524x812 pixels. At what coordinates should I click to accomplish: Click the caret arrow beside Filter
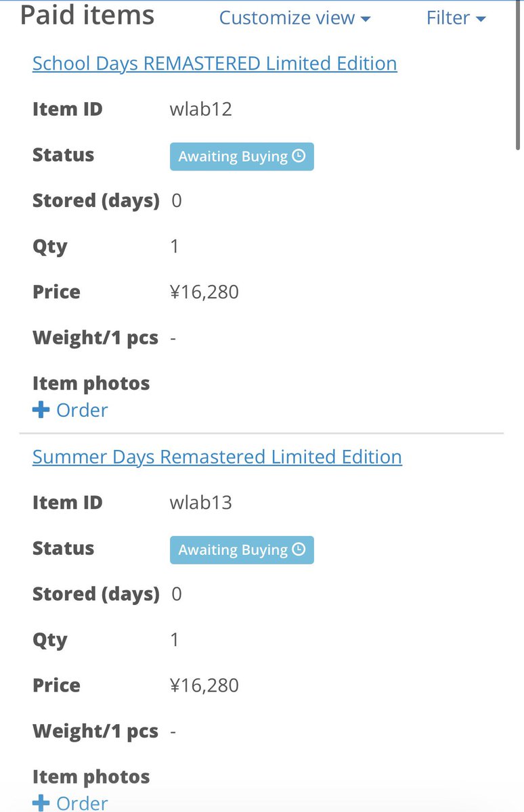pyautogui.click(x=481, y=19)
